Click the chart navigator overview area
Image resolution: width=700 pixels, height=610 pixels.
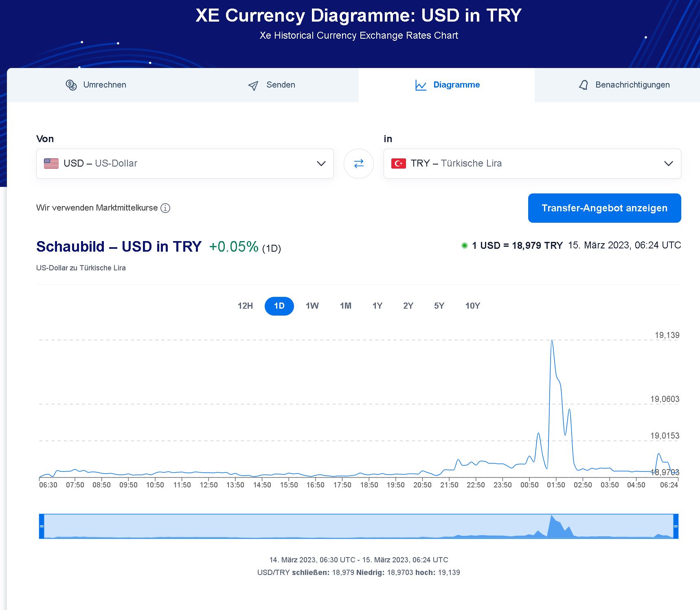click(x=359, y=526)
